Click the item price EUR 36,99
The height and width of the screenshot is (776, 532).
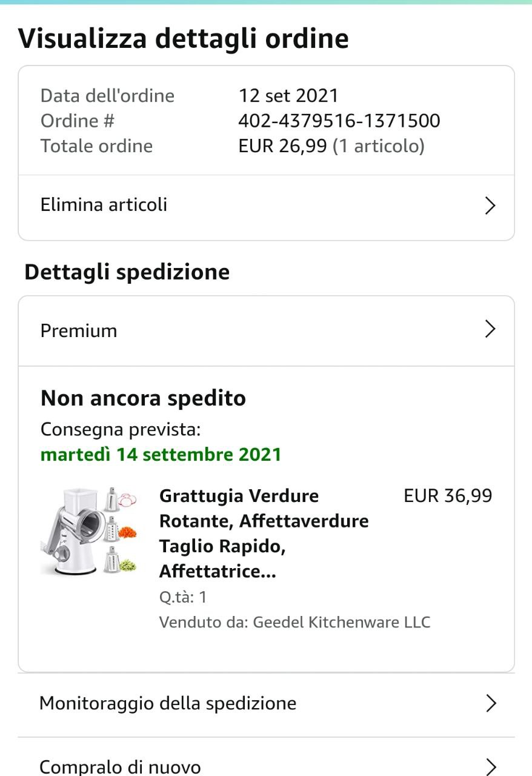pos(448,496)
